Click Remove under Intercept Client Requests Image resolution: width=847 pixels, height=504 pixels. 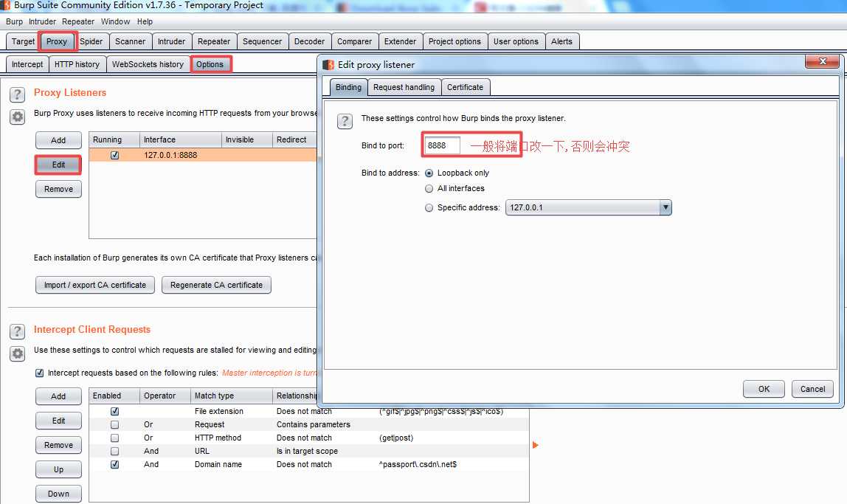click(58, 445)
